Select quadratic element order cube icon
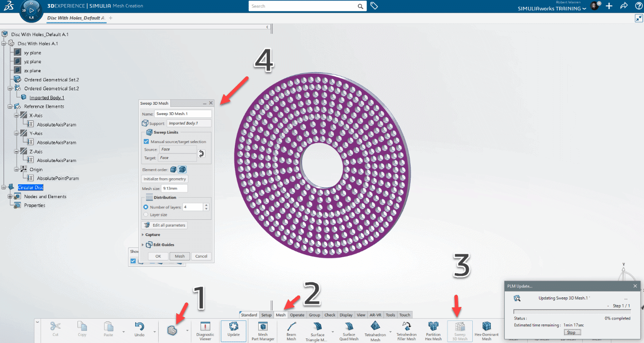The height and width of the screenshot is (343, 644). pos(182,170)
